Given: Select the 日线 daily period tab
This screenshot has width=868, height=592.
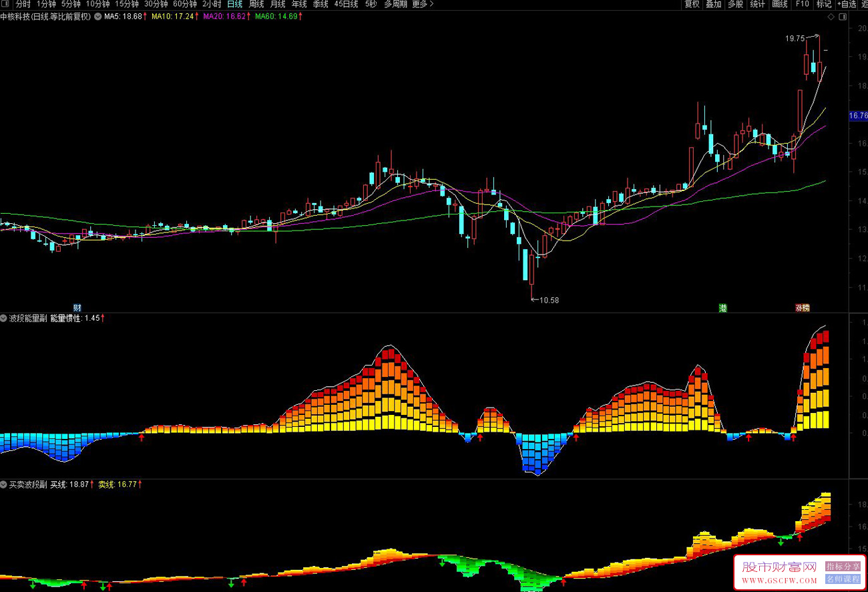Looking at the screenshot, I should coord(235,4).
